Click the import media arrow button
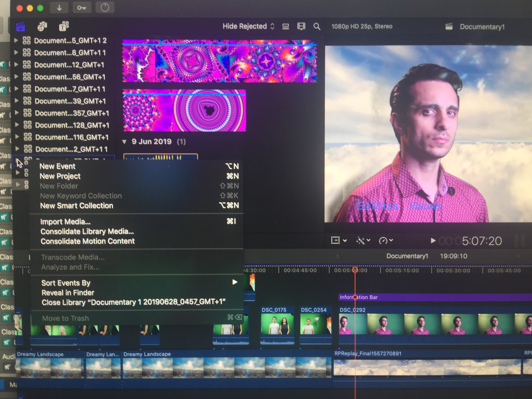The image size is (532, 399). coord(59,8)
